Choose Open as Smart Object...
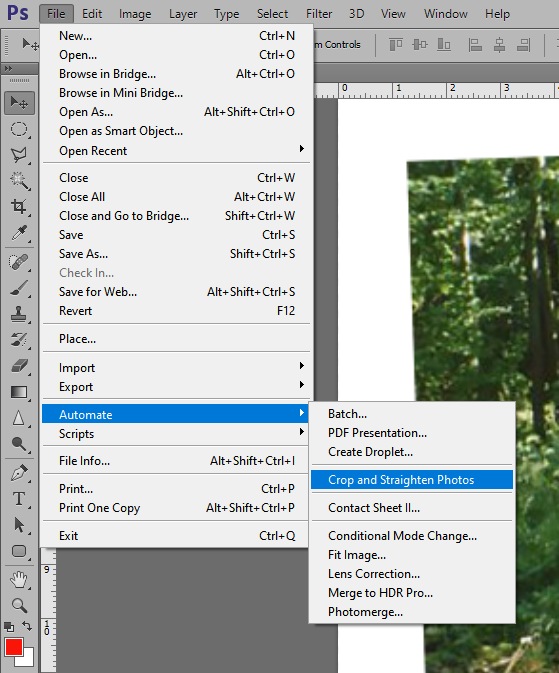Image resolution: width=559 pixels, height=673 pixels. click(176, 130)
